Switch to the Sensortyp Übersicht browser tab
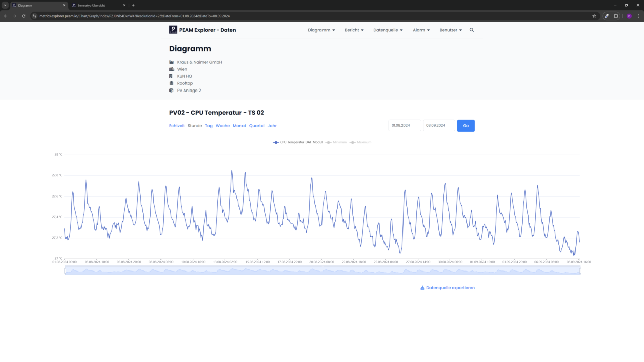Screen dimensions: 644x362 pos(96,5)
